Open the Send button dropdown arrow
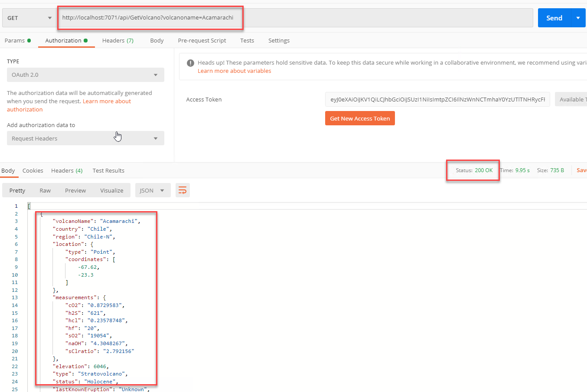The image size is (587, 392). click(x=578, y=18)
